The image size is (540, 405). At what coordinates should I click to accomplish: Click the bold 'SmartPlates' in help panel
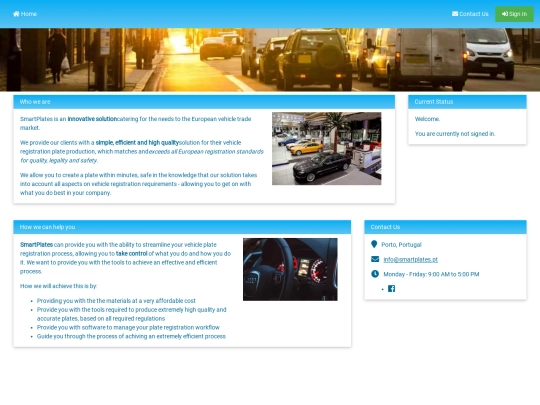point(36,245)
